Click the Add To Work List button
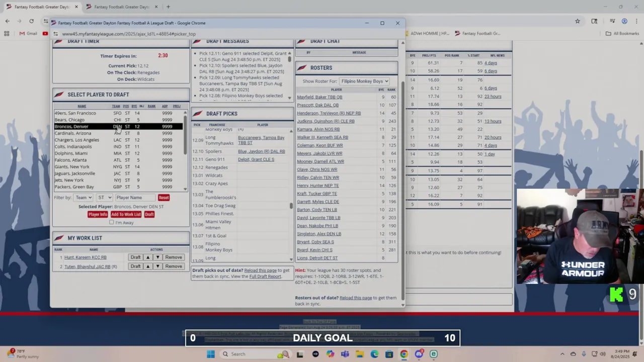This screenshot has width=644, height=362. tap(126, 214)
